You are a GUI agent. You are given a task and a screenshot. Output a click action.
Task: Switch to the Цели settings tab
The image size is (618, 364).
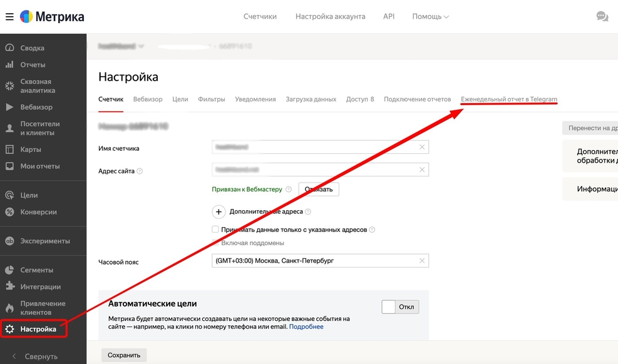180,99
